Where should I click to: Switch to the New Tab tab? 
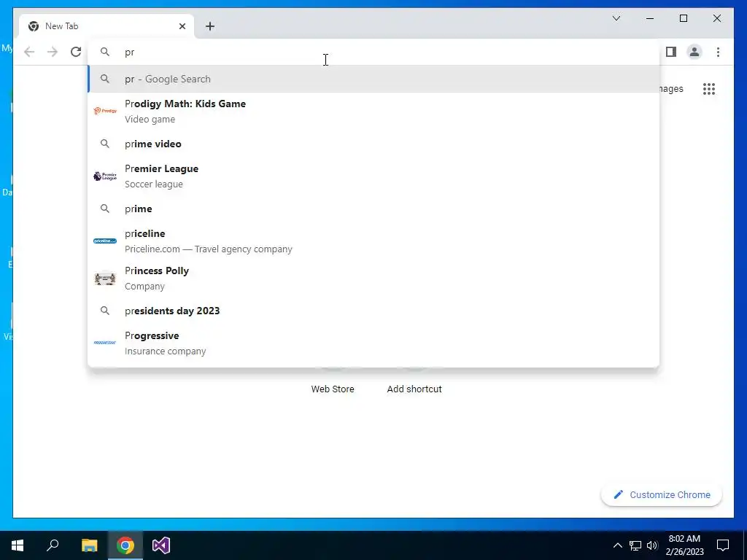pyautogui.click(x=107, y=26)
